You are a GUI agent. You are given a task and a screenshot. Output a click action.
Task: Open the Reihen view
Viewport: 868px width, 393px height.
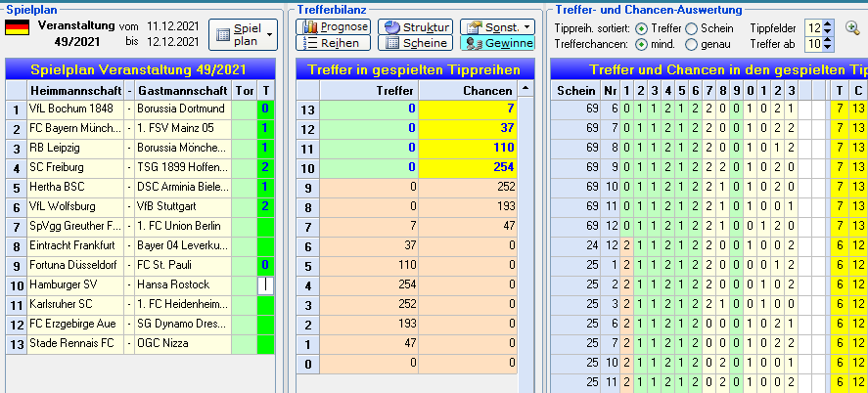click(333, 43)
